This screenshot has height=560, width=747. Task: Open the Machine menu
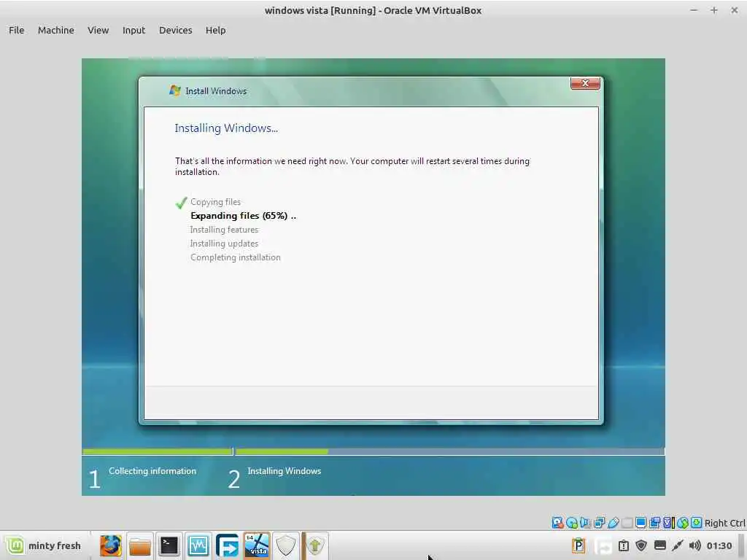click(55, 30)
